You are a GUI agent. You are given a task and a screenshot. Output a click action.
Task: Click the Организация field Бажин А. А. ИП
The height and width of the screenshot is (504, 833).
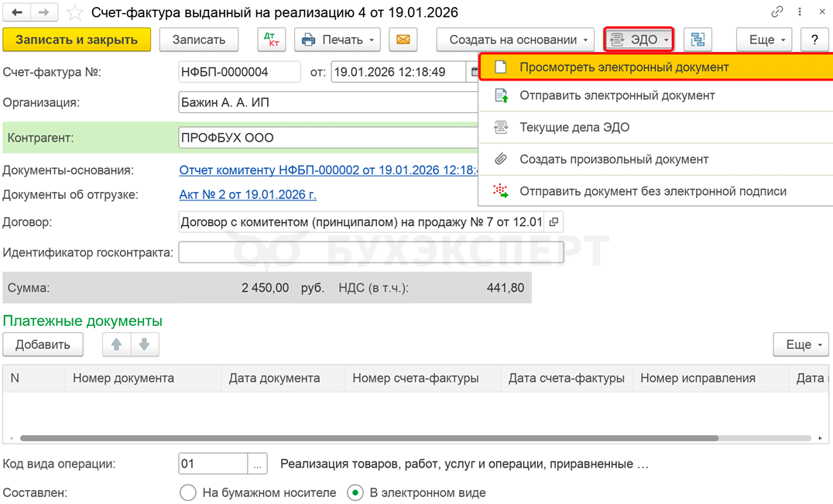328,102
